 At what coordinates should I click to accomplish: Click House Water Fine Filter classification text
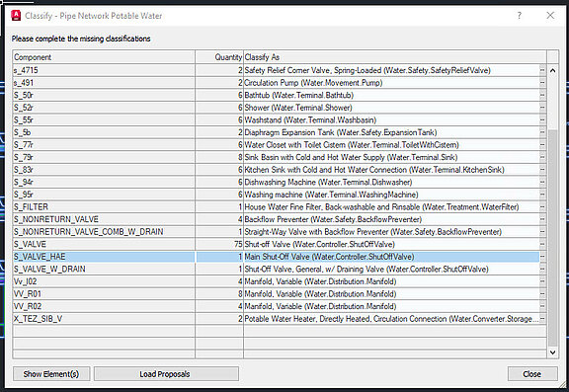[381, 206]
